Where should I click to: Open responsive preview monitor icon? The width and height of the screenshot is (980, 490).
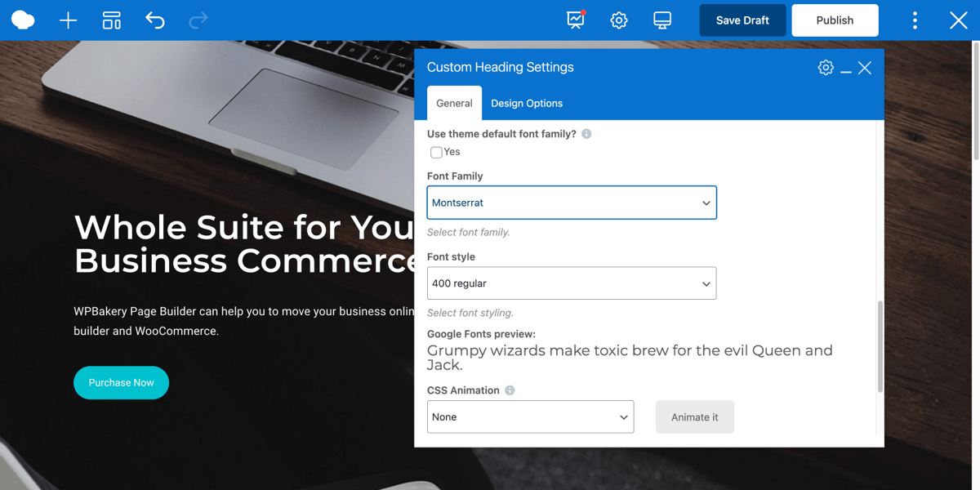(662, 20)
